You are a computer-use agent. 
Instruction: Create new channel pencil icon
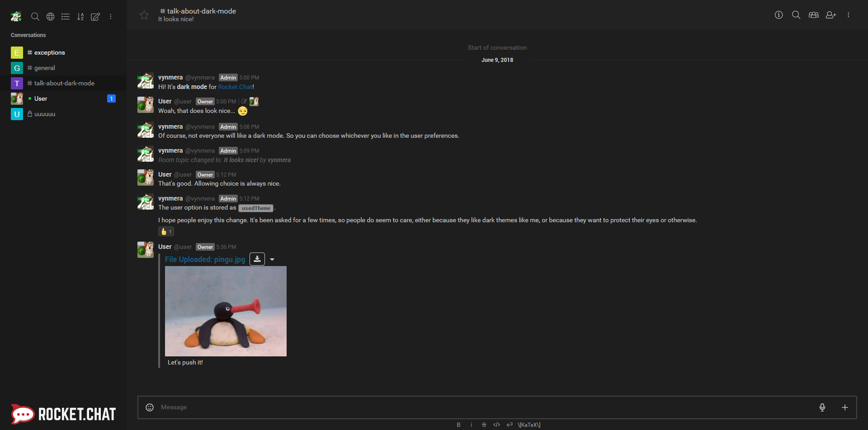coord(95,17)
